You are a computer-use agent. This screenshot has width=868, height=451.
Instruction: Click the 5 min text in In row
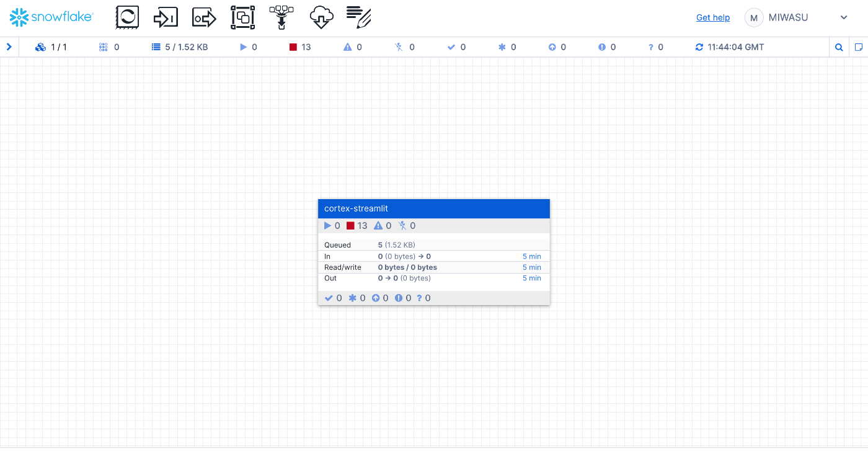coord(532,256)
